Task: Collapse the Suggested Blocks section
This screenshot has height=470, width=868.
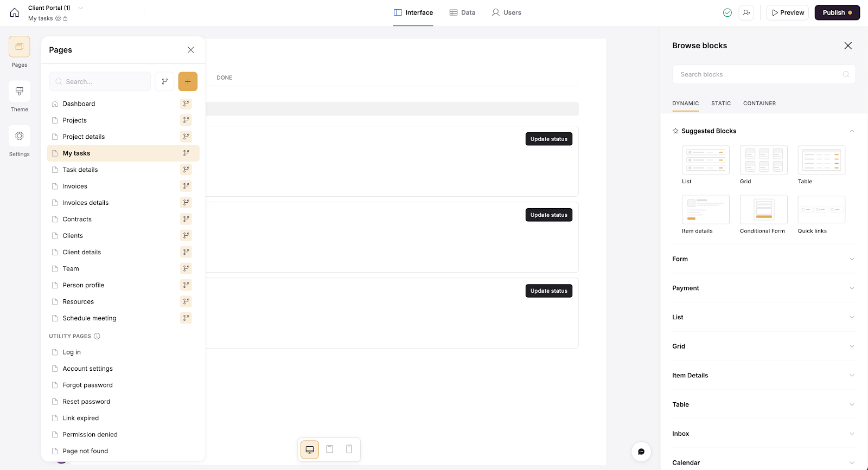Action: click(852, 131)
